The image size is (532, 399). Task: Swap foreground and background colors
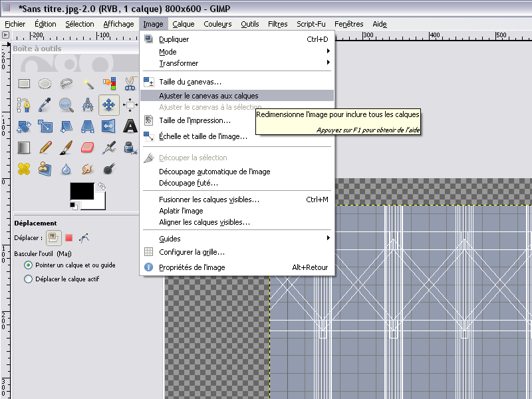(102, 186)
